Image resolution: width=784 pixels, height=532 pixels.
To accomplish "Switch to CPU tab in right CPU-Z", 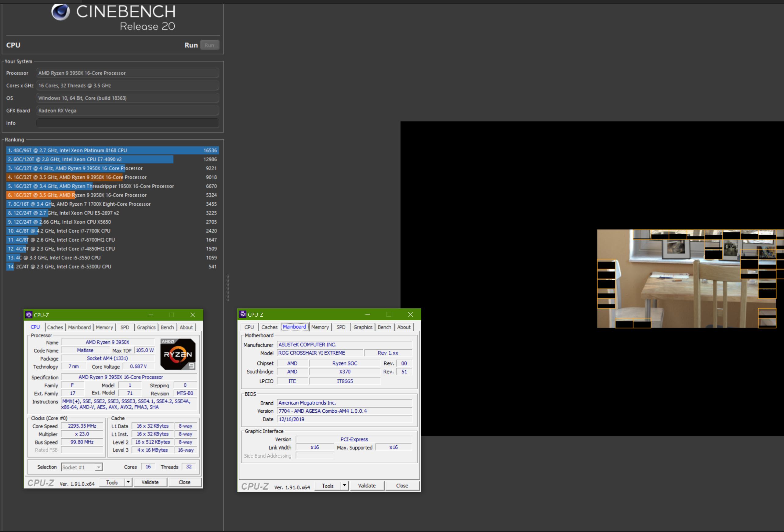I will point(249,327).
